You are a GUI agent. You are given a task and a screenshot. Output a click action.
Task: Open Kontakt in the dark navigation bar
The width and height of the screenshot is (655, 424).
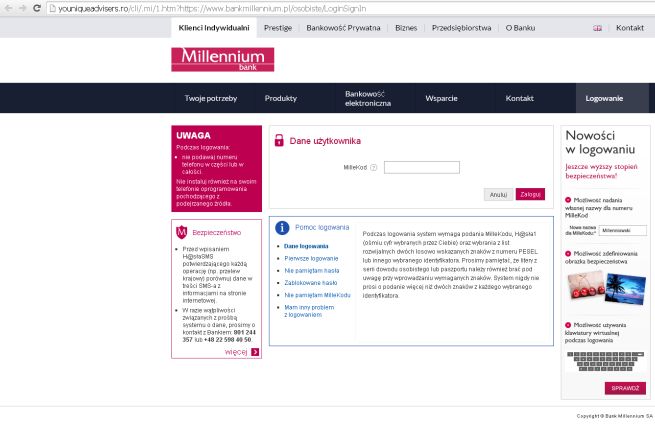(x=520, y=99)
